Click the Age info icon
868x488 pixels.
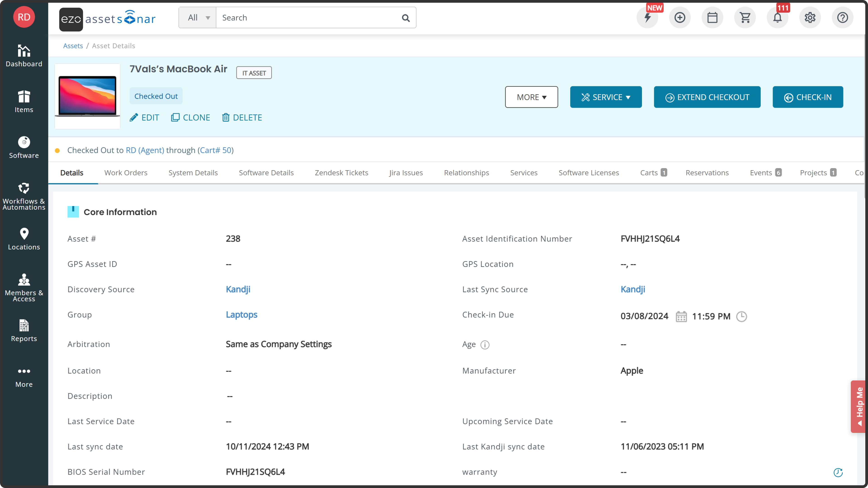pyautogui.click(x=485, y=345)
